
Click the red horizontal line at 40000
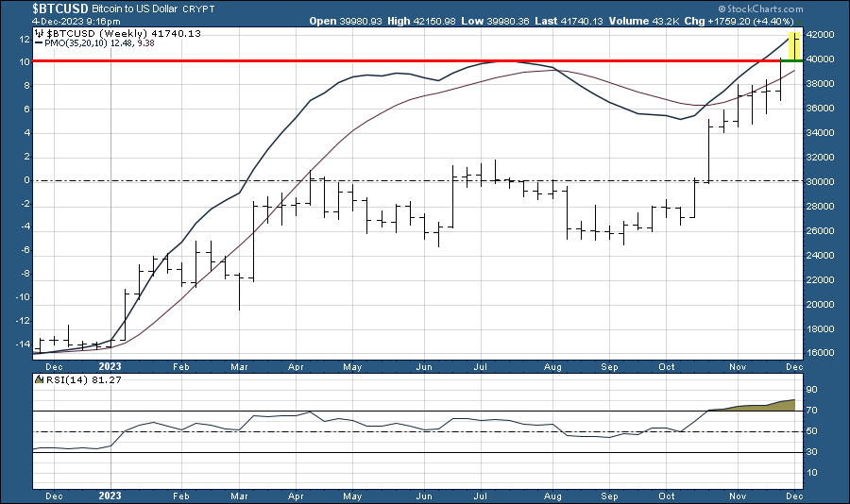coord(378,61)
